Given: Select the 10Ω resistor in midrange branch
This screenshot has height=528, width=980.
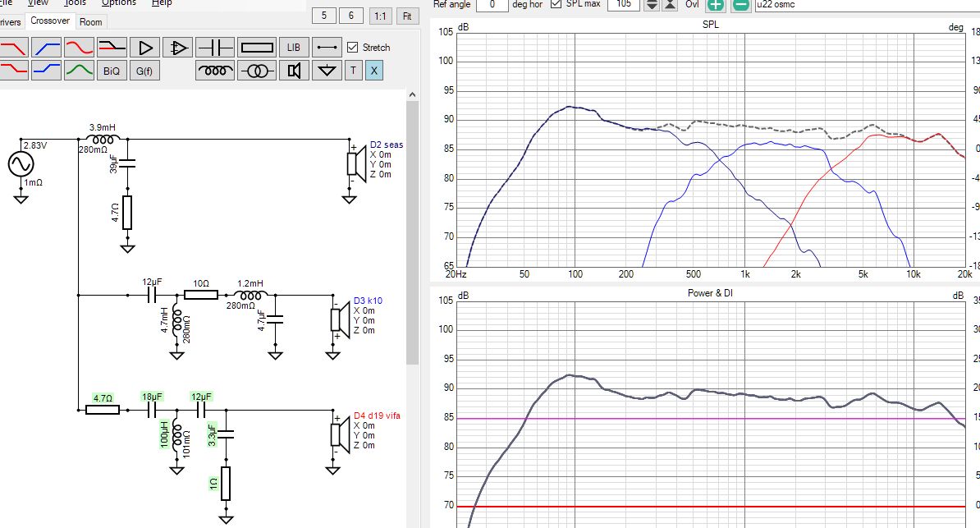Looking at the screenshot, I should 200,295.
